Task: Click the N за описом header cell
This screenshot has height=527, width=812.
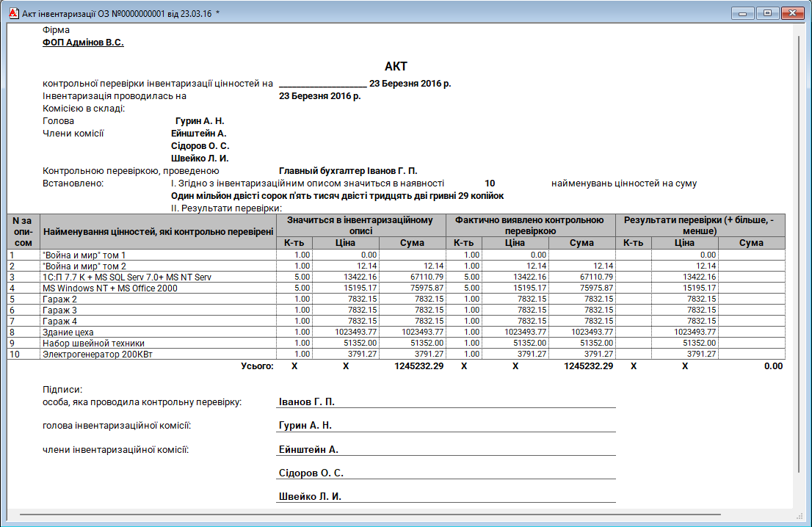Action: (23, 232)
